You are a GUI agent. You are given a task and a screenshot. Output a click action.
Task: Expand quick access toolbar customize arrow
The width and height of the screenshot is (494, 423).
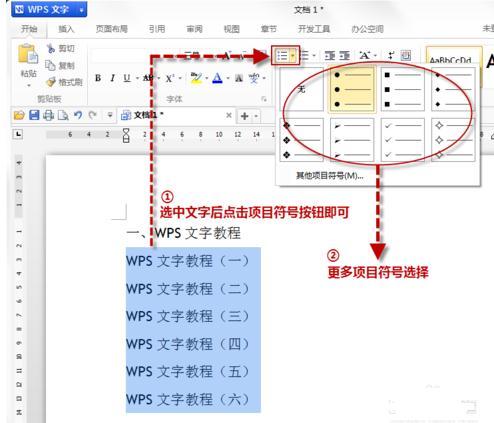[x=110, y=115]
